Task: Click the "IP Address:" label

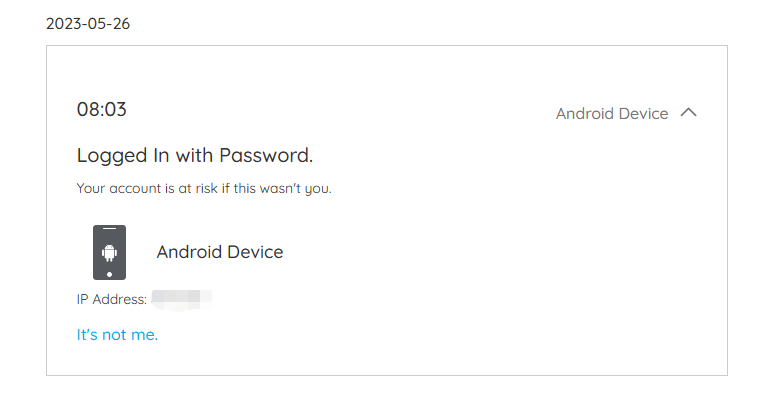Action: click(x=112, y=299)
